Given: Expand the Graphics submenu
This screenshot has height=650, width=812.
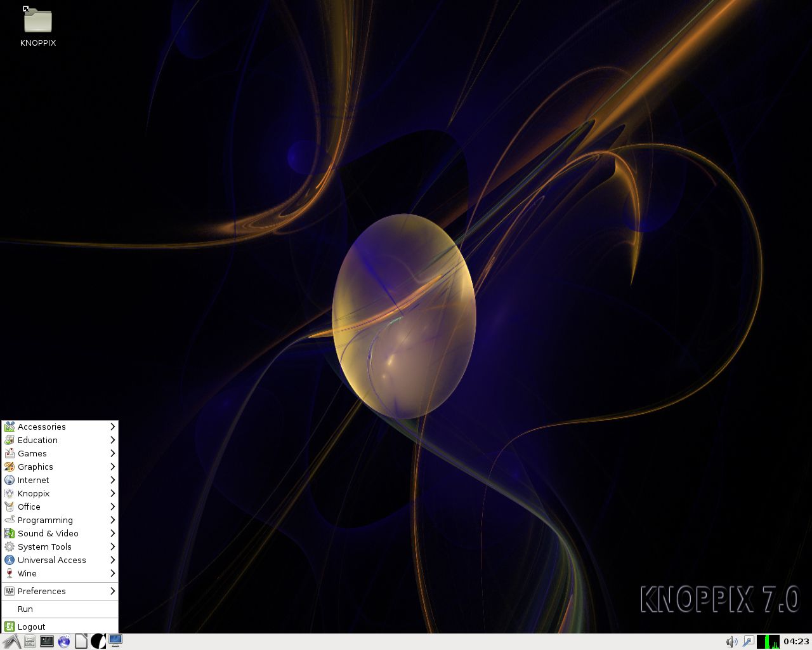Looking at the screenshot, I should (x=36, y=467).
